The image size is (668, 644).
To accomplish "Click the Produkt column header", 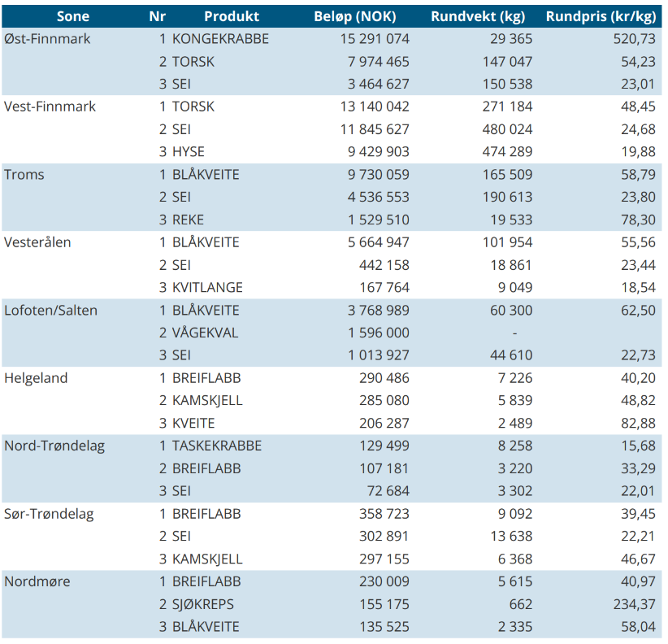I will tap(232, 16).
